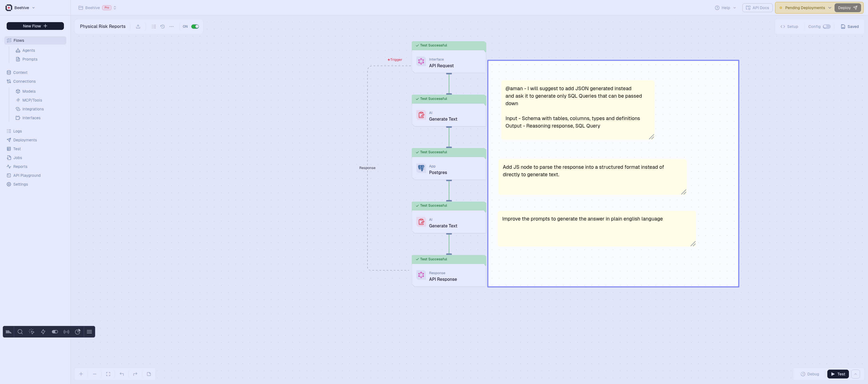The image size is (868, 384).
Task: Click the search icon in floating dark toolbar
Action: pos(20,332)
